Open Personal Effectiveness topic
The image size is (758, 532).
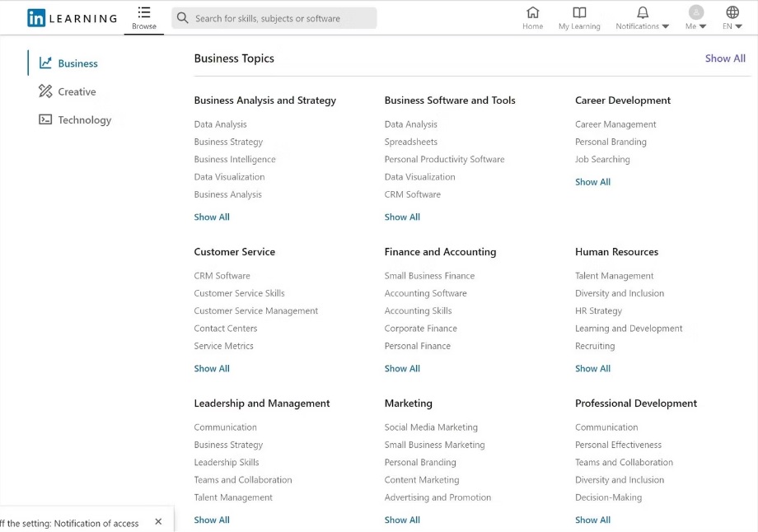click(618, 445)
